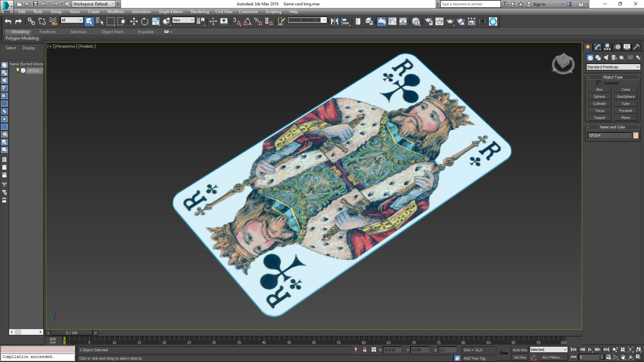Open Key Filters dialog button

point(552,357)
